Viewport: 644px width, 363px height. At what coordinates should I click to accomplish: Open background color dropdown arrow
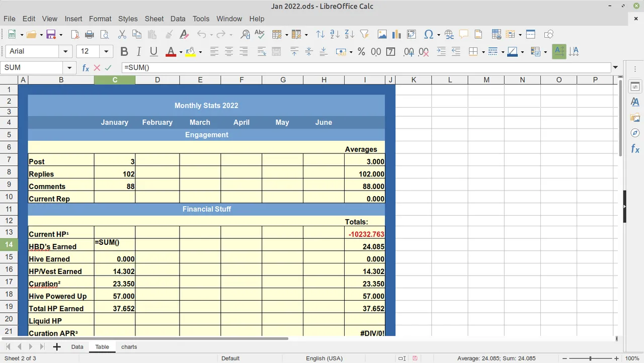[200, 52]
